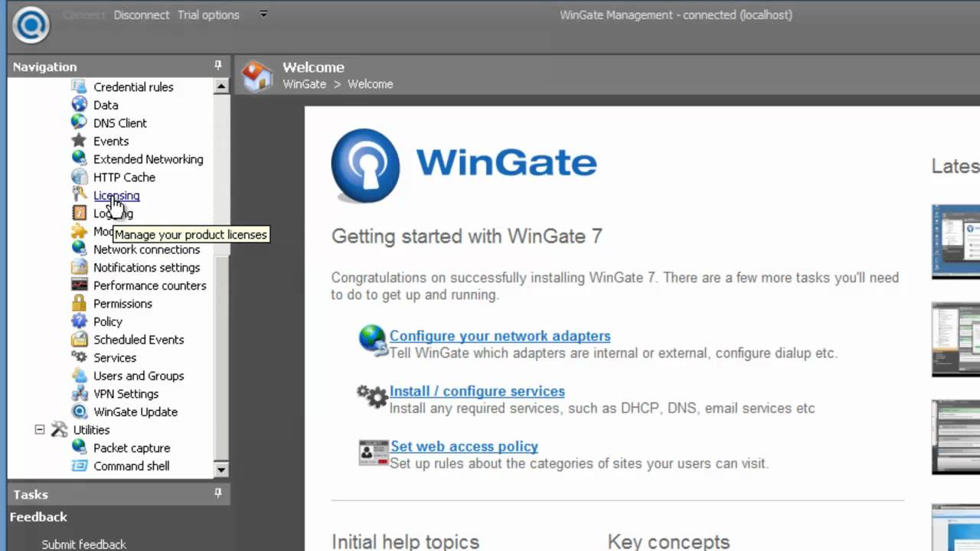The width and height of the screenshot is (980, 551).
Task: Click the Policy gear icon
Action: [79, 321]
